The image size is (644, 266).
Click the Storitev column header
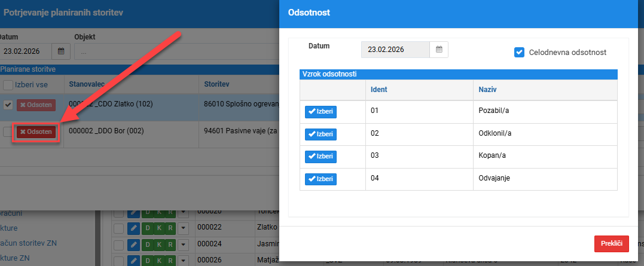coord(217,84)
